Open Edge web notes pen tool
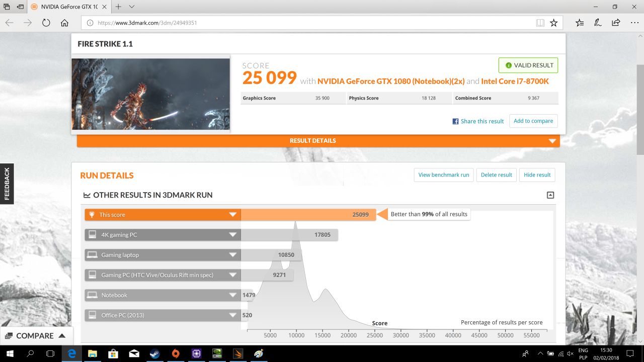The height and width of the screenshot is (362, 644). click(x=598, y=23)
